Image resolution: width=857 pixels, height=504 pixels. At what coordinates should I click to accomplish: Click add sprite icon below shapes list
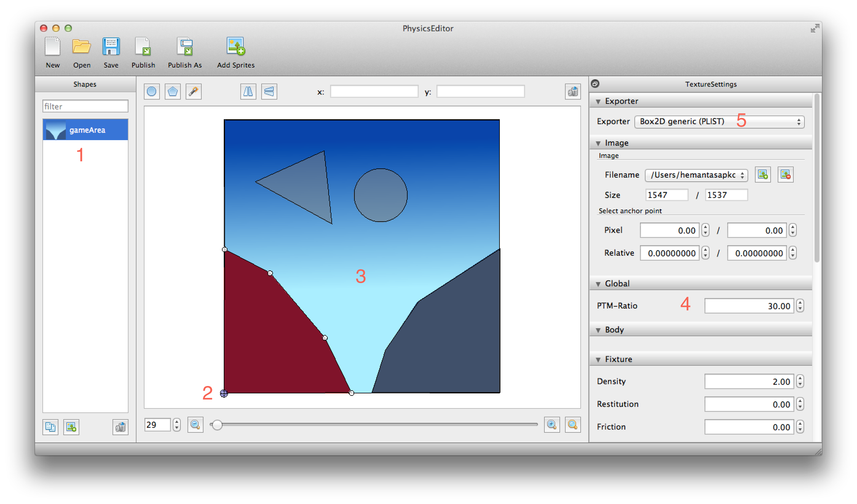coord(71,427)
